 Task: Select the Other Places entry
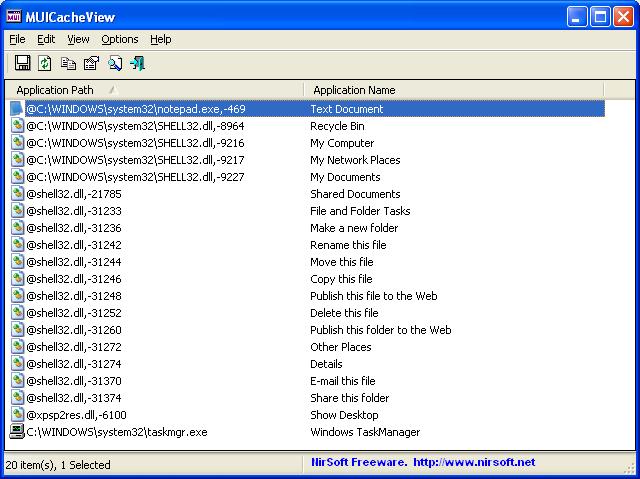tap(341, 347)
